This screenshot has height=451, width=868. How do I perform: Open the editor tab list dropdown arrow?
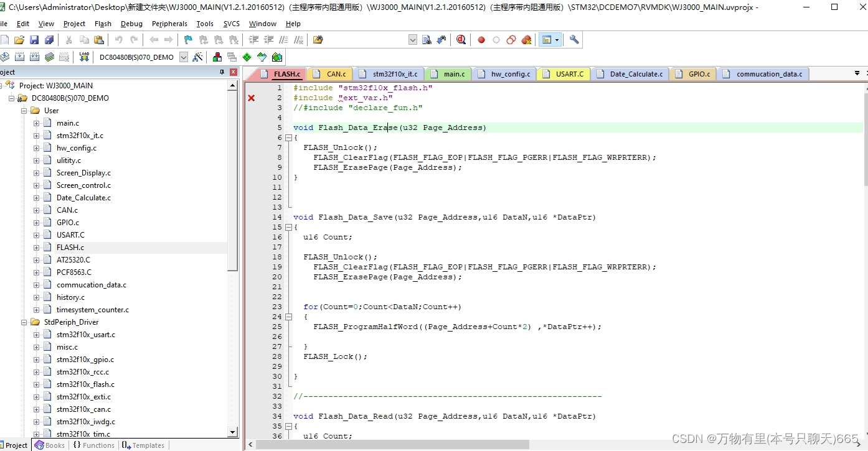pos(857,73)
